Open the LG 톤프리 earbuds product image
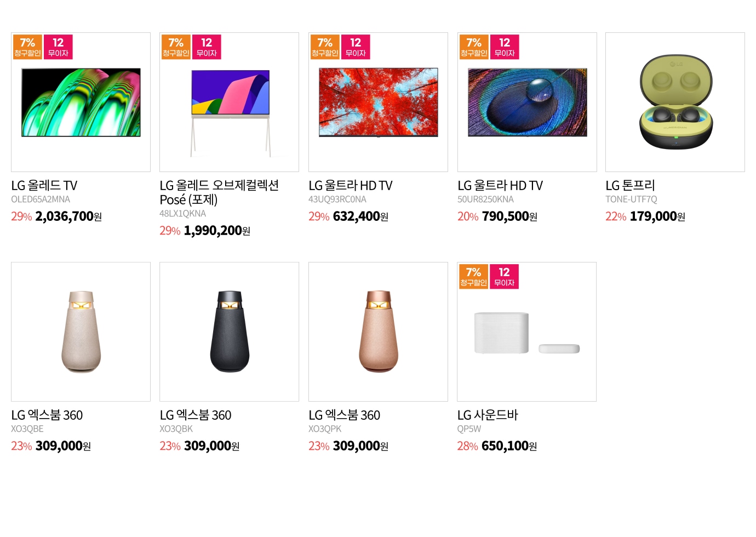The image size is (756, 537). click(675, 102)
